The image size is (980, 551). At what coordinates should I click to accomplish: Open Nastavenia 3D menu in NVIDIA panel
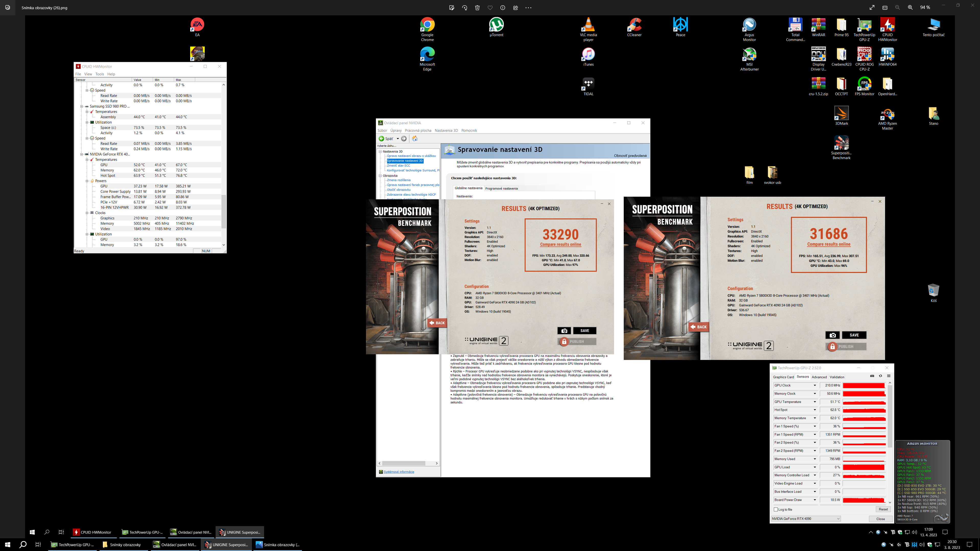[x=446, y=130]
